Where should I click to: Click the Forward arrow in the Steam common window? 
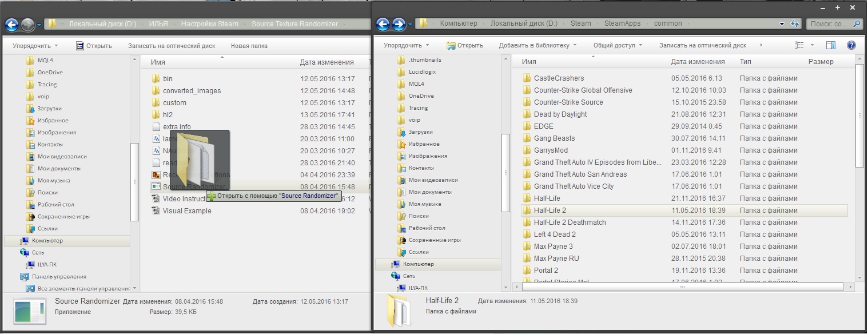(399, 24)
